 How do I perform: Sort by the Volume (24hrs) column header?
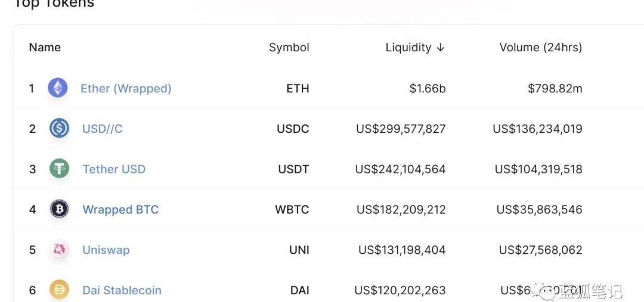[540, 48]
